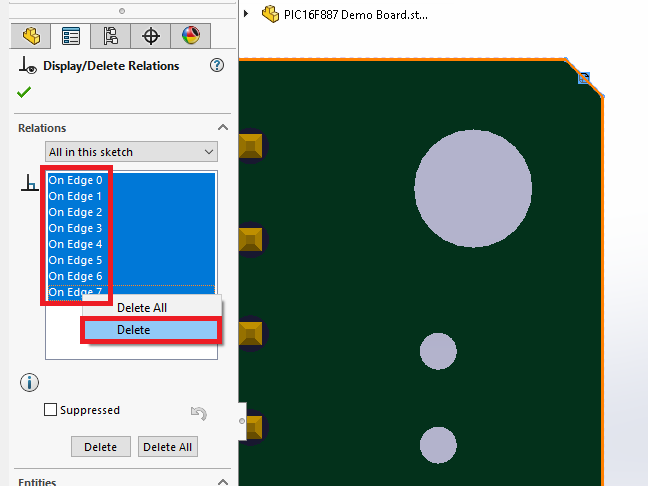The image size is (648, 486).
Task: Choose Delete from the context menu
Action: point(150,330)
